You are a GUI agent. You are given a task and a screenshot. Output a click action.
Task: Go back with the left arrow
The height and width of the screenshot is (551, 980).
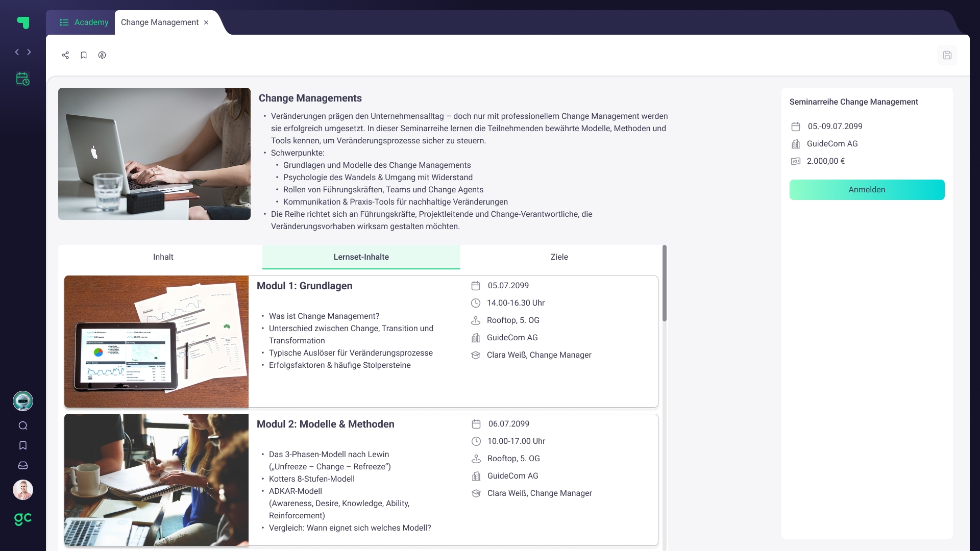click(17, 52)
